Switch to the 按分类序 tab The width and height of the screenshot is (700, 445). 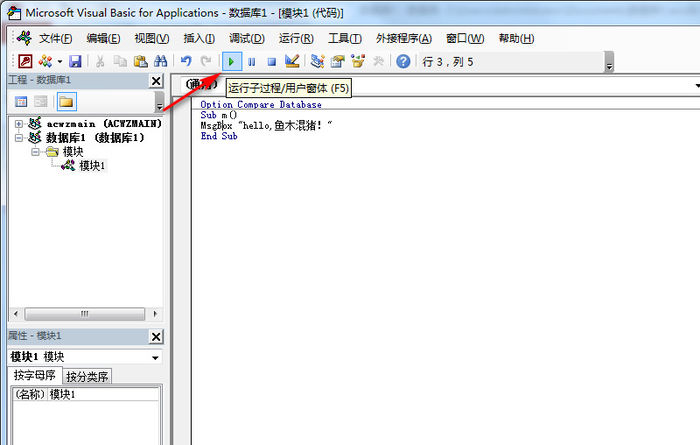(88, 377)
